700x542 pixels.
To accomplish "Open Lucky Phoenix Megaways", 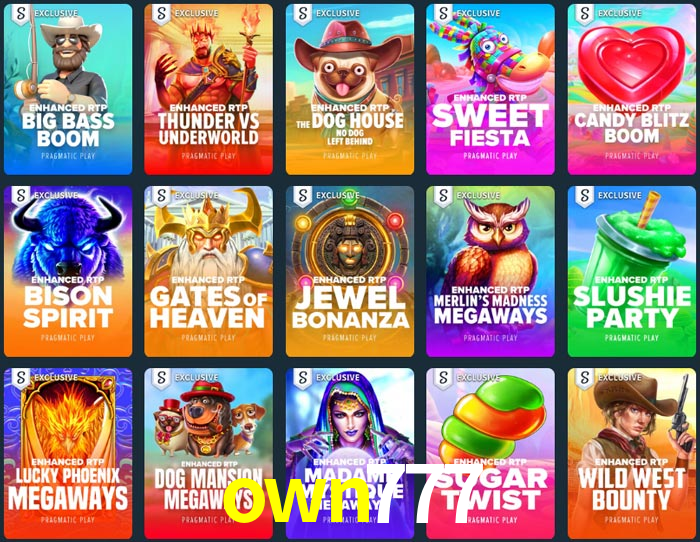I will pos(68,454).
